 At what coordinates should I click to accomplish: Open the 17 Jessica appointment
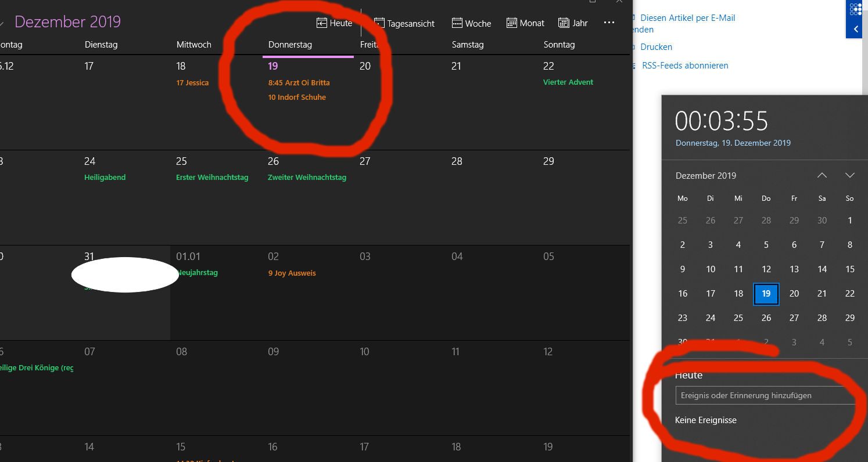192,82
